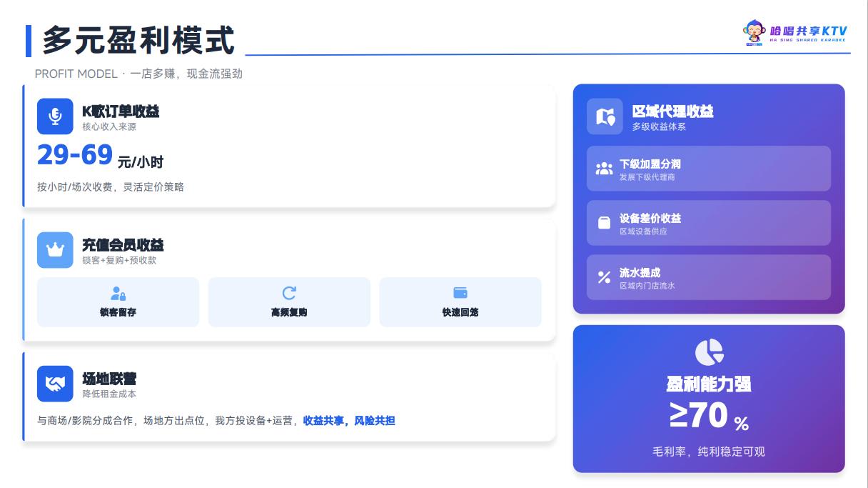
Task: Click the 按小时/场次收费 description line
Action: coord(111,186)
